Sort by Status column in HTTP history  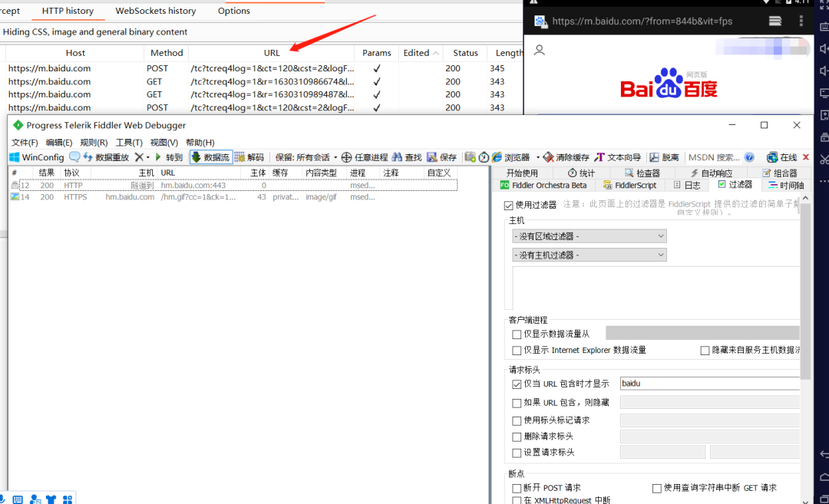(x=465, y=53)
